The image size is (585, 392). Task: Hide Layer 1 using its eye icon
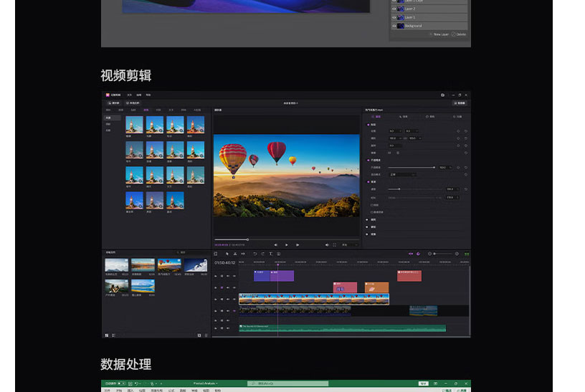(394, 17)
